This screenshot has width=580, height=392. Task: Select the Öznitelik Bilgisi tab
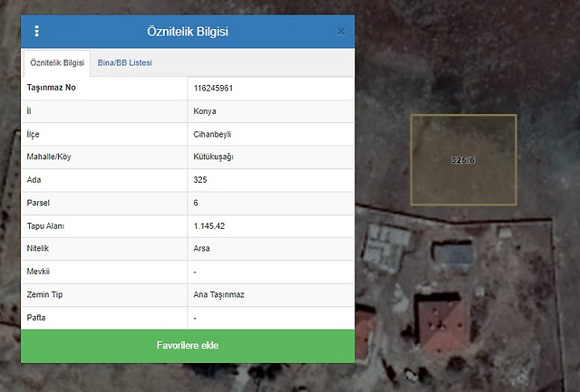(57, 62)
